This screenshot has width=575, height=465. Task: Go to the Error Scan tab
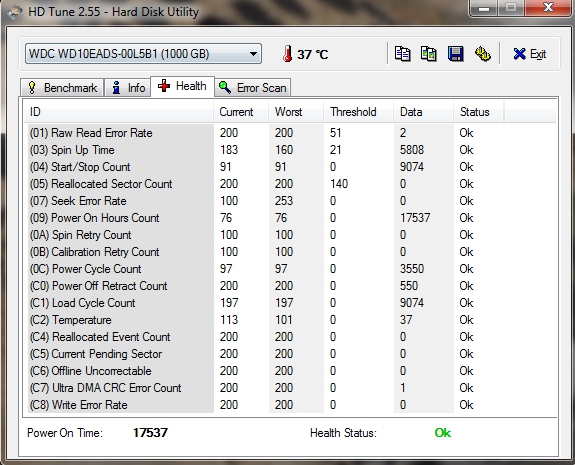(253, 88)
